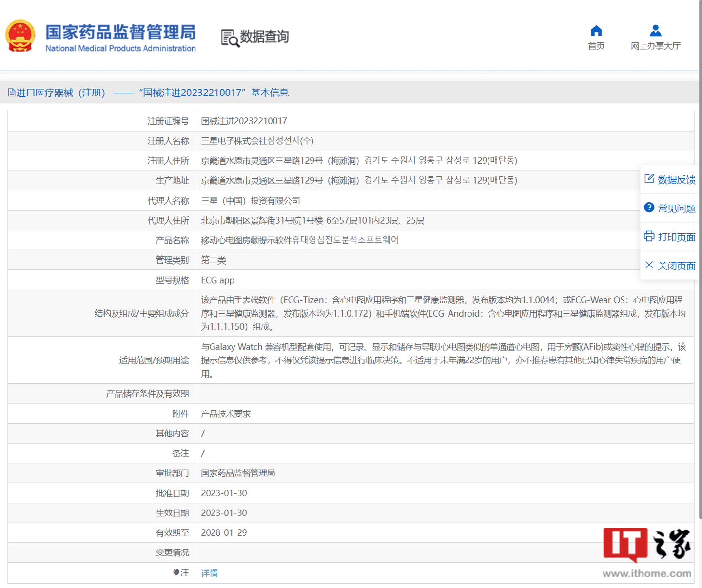Click the 有效期至 value 2028-01-29

click(x=224, y=532)
